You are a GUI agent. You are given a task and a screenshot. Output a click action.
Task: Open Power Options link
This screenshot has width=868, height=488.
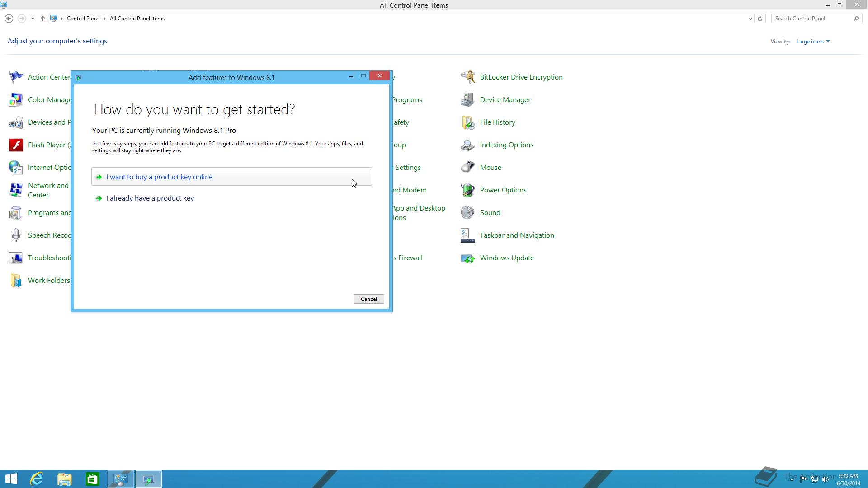click(x=503, y=190)
